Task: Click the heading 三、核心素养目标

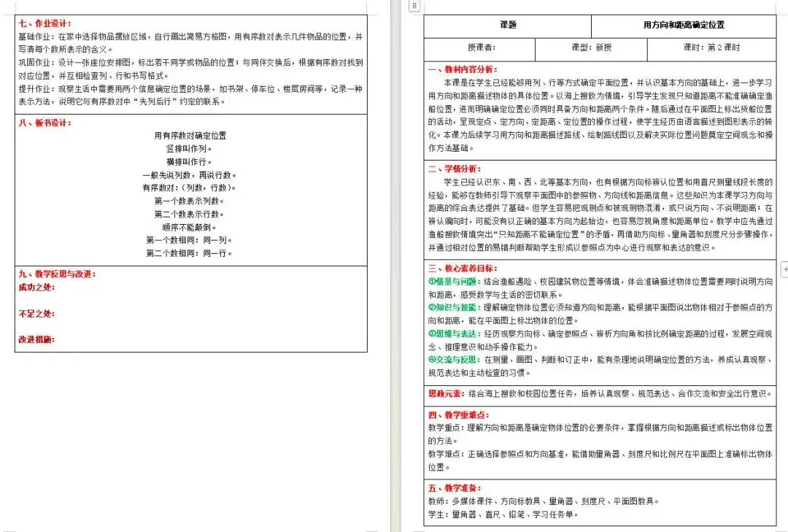Action: [463, 268]
